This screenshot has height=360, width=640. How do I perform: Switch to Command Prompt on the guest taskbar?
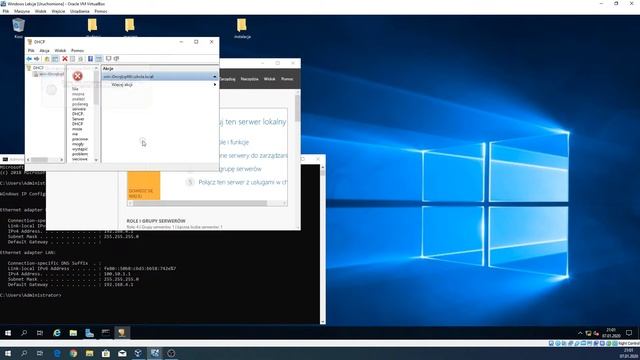coord(106,333)
